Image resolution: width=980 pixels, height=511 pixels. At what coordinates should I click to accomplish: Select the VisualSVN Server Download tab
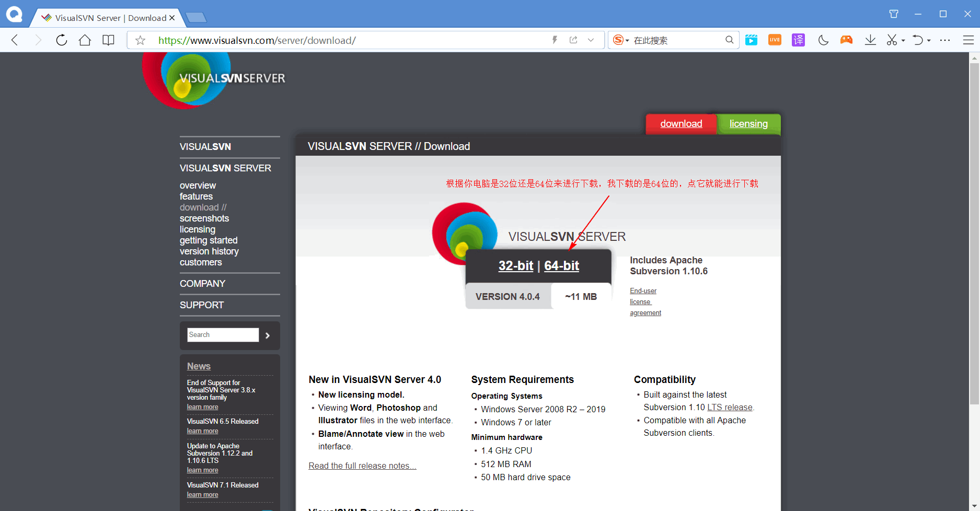(x=107, y=18)
